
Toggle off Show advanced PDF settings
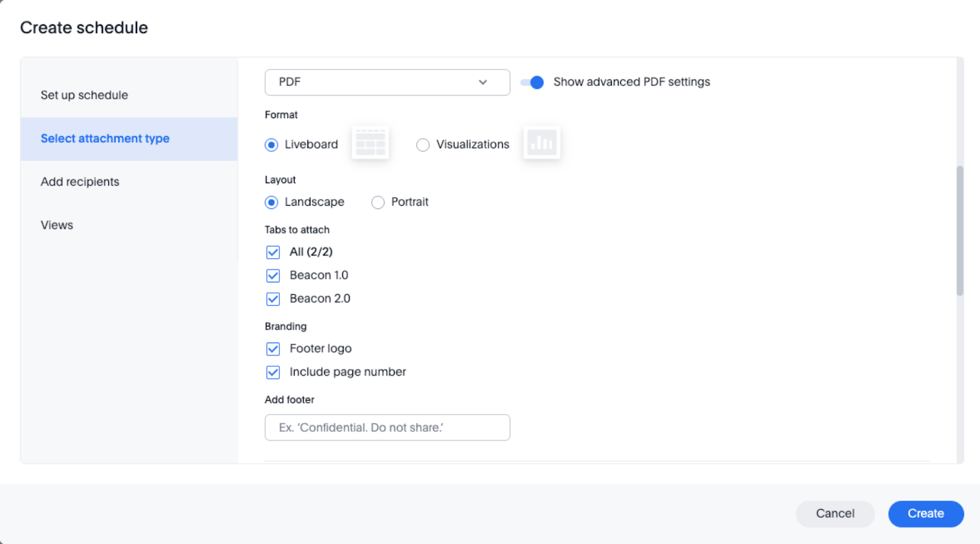[532, 82]
